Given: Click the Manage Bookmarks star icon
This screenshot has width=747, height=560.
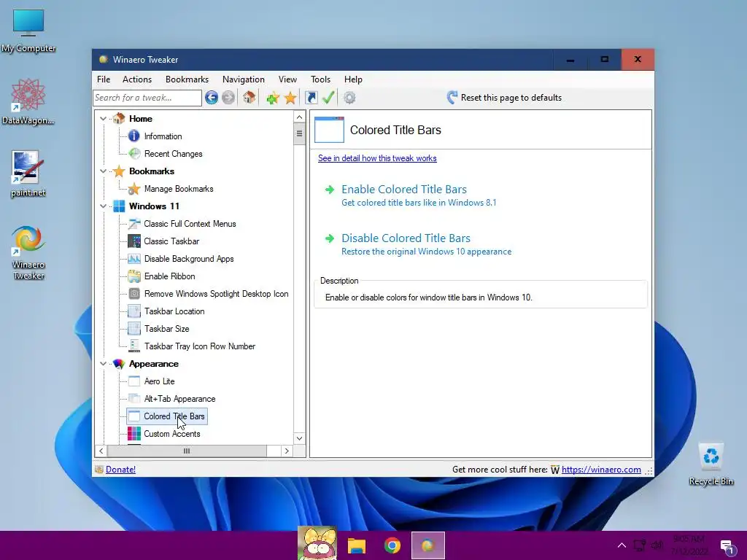Looking at the screenshot, I should [x=134, y=189].
